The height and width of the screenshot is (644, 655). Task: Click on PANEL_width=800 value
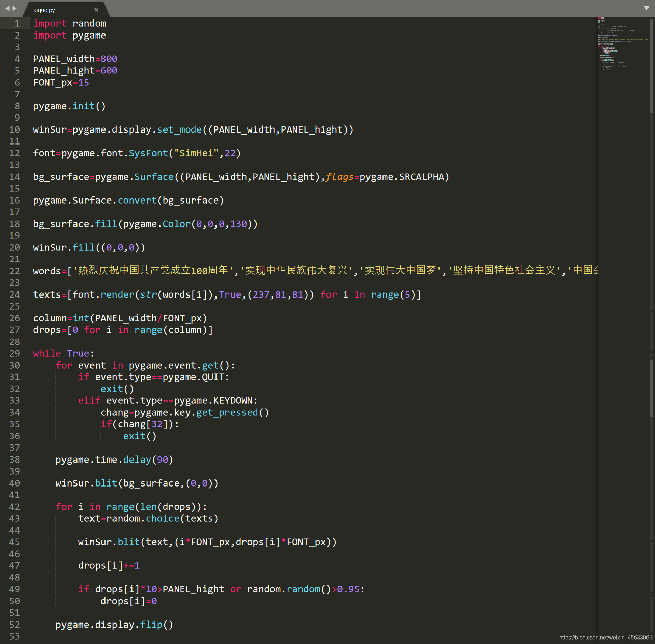click(x=109, y=59)
